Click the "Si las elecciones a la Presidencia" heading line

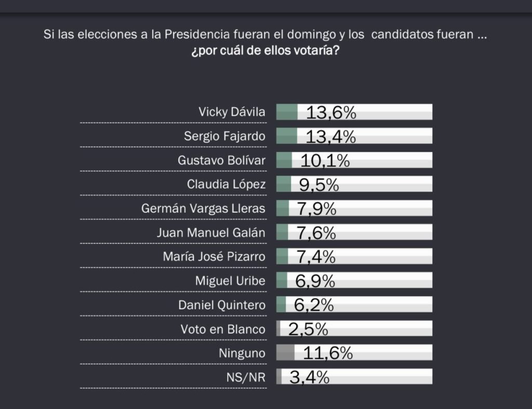[x=265, y=35]
